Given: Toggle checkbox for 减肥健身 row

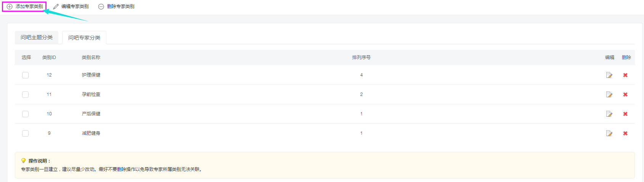Looking at the screenshot, I should tap(26, 133).
